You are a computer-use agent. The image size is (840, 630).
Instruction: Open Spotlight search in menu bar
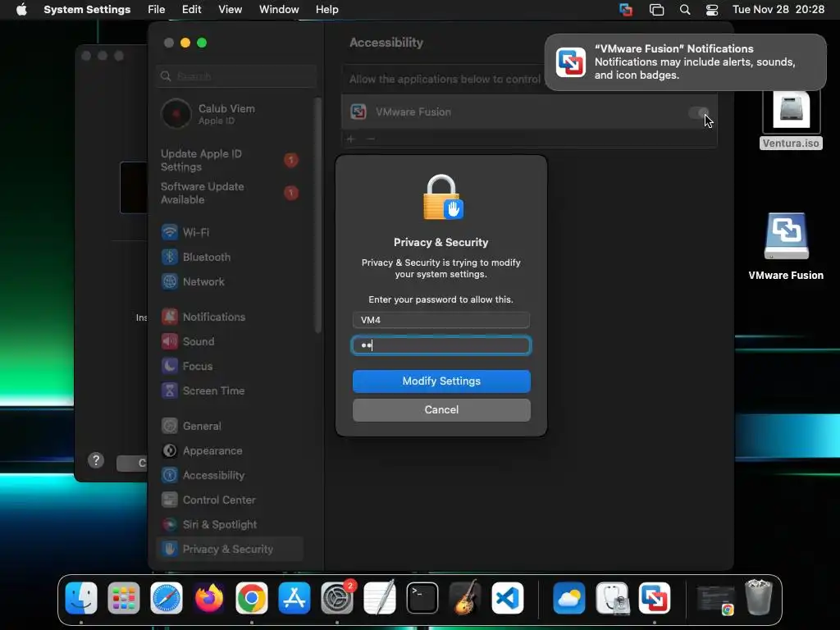click(x=685, y=10)
